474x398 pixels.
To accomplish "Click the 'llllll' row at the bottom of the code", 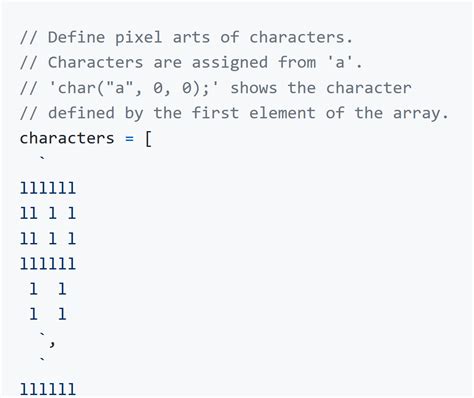I will pos(48,389).
